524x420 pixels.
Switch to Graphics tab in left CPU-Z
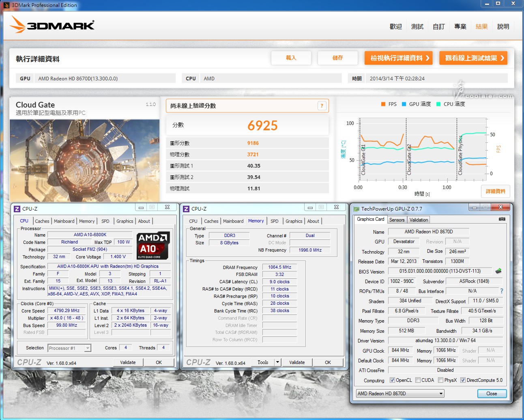coord(125,221)
